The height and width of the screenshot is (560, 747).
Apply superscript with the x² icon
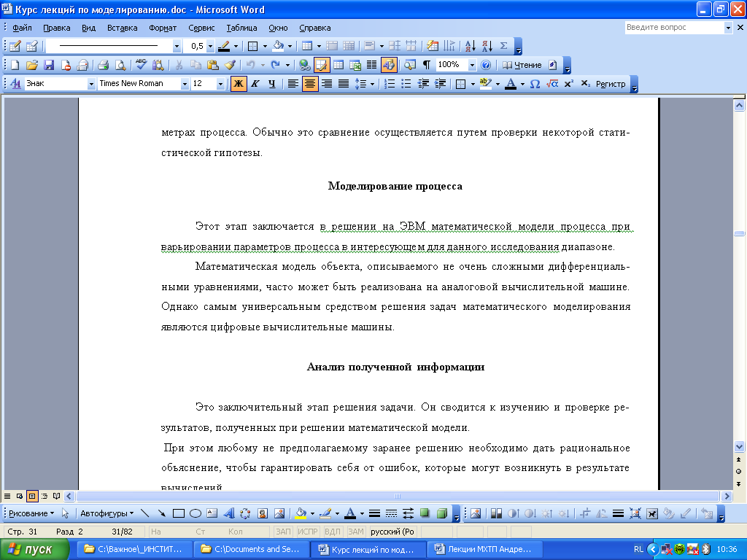pos(568,84)
